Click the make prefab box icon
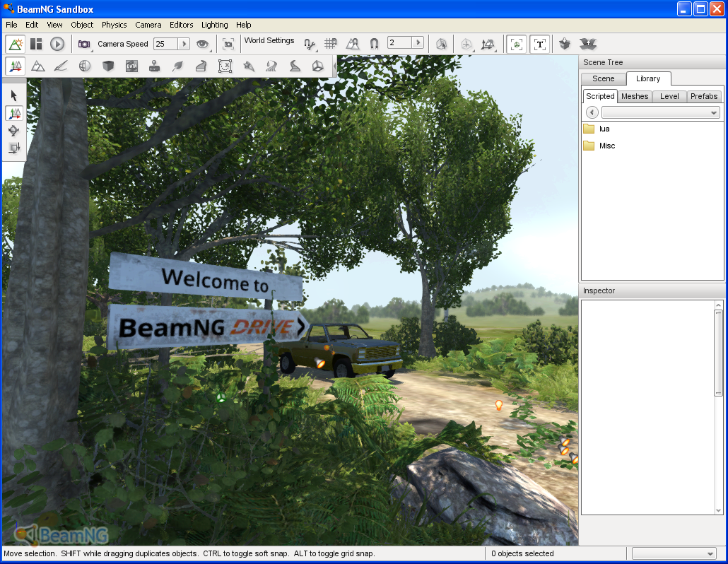Image resolution: width=728 pixels, height=564 pixels. [x=565, y=44]
